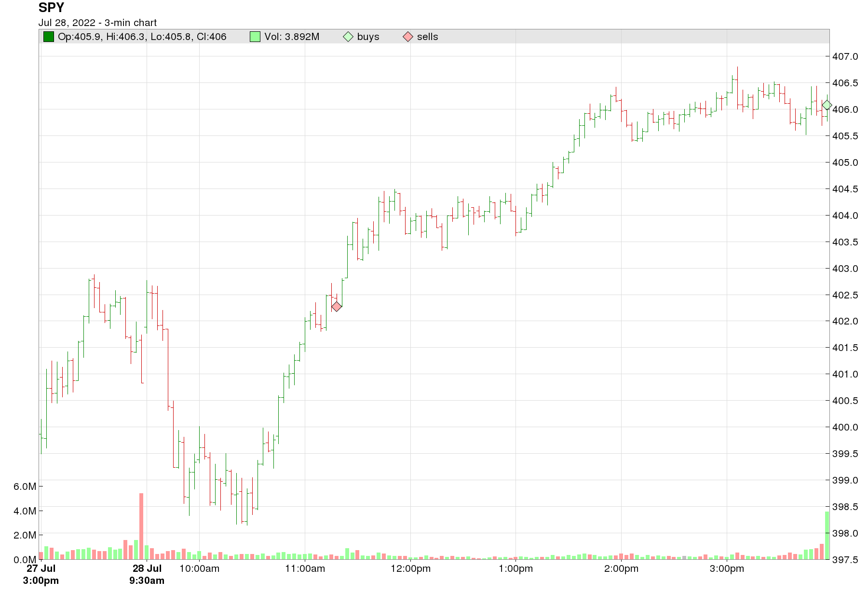Viewport: 868px width, 594px height.
Task: Click the 407.0 price axis label
Action: point(845,56)
